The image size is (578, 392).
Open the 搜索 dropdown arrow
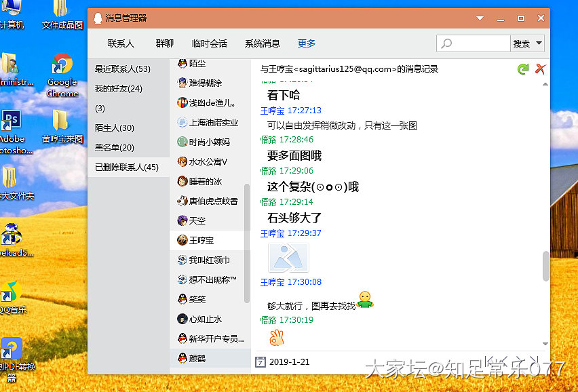[539, 43]
